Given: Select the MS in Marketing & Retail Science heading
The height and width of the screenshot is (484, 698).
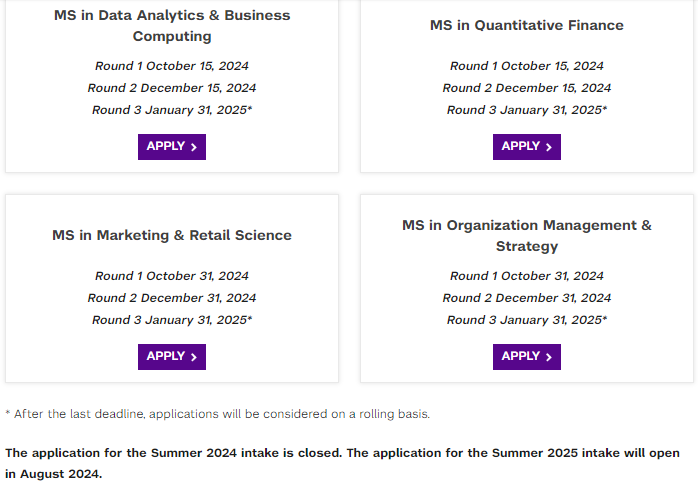Looking at the screenshot, I should [x=172, y=235].
